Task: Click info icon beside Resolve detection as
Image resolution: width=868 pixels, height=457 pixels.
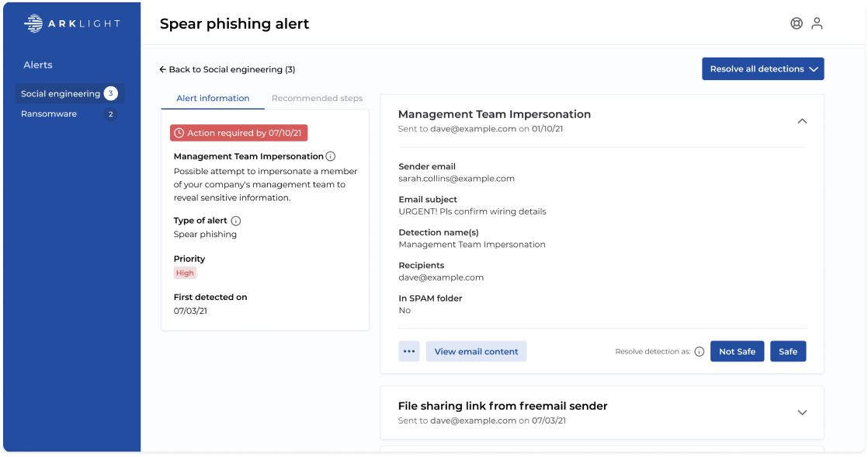Action: 700,351
